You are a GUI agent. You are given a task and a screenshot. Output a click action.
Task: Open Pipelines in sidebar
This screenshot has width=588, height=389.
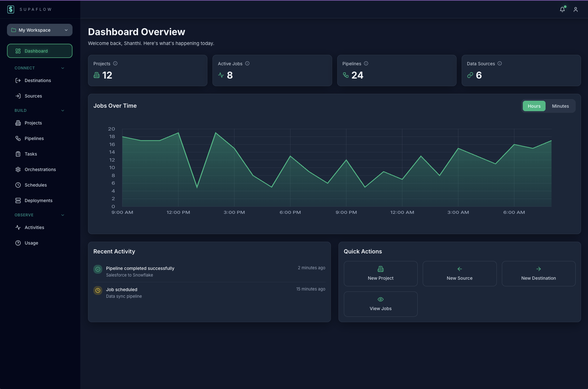click(x=40, y=138)
